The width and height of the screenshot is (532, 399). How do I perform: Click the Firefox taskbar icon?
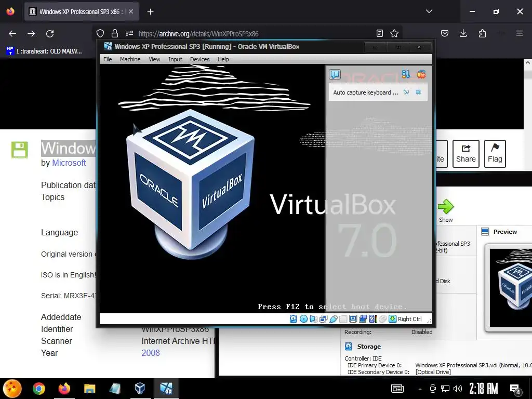tap(64, 389)
